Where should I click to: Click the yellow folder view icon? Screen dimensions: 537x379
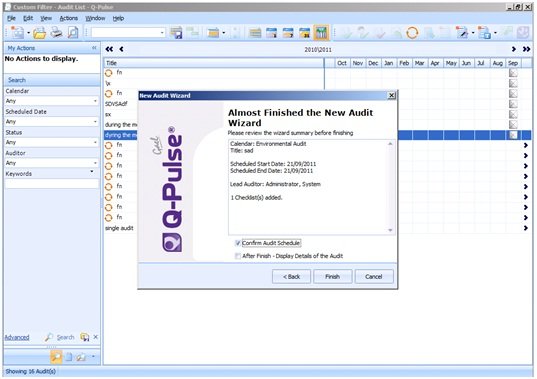click(x=213, y=33)
